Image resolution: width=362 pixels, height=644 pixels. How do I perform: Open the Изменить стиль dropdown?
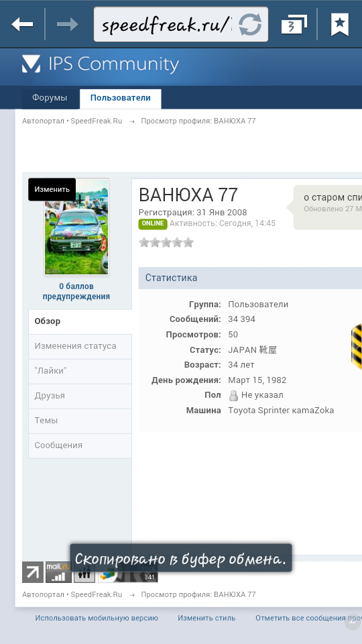pyautogui.click(x=206, y=618)
